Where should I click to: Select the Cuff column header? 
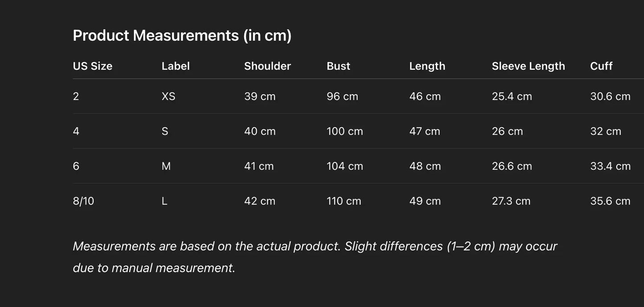pyautogui.click(x=601, y=66)
